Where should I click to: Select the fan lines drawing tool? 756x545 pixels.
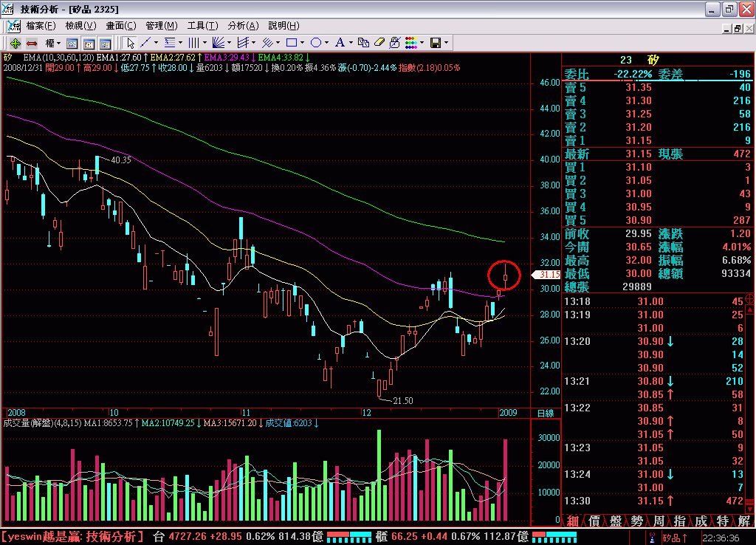(219, 44)
